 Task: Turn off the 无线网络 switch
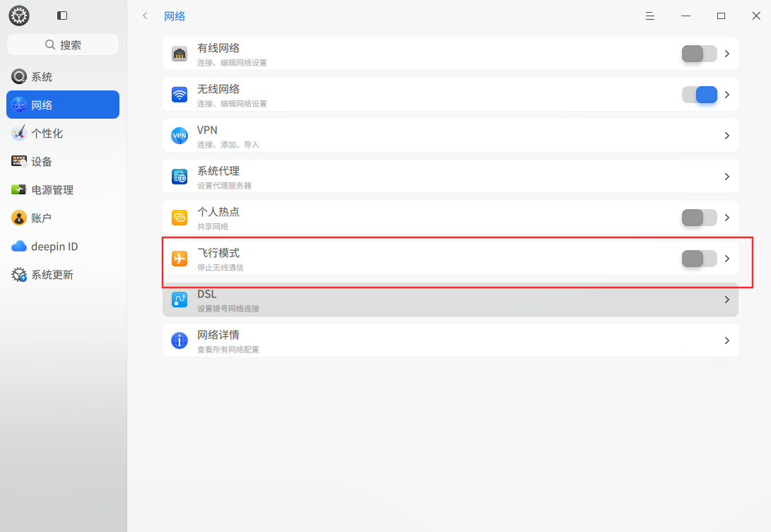699,95
